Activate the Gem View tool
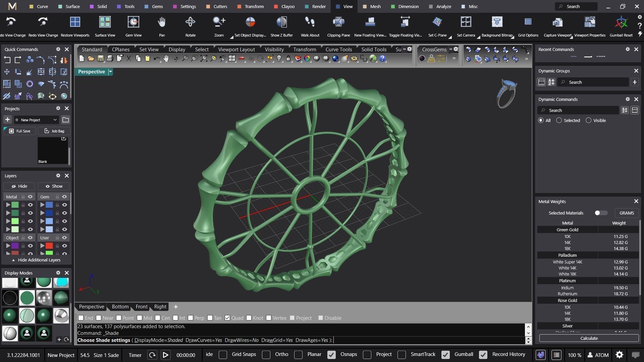The height and width of the screenshot is (362, 644). (133, 22)
